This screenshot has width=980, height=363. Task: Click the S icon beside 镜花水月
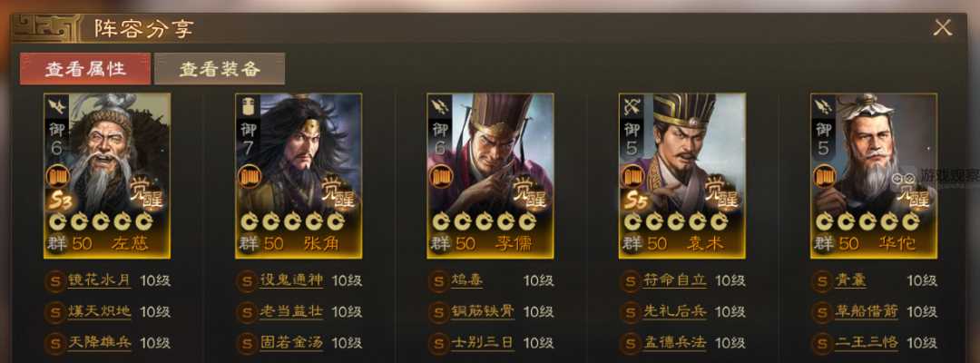(55, 280)
